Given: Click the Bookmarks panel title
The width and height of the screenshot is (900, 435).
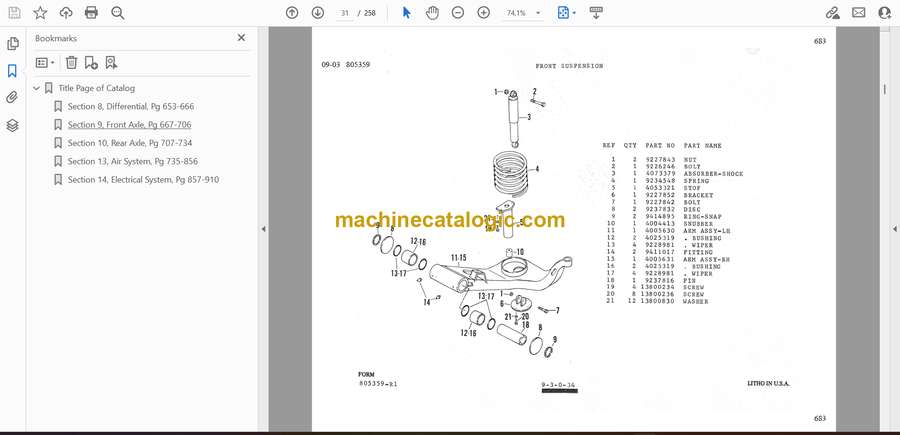Looking at the screenshot, I should (56, 38).
